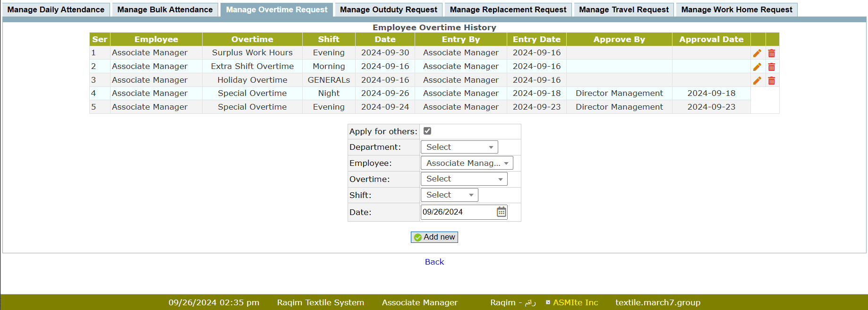868x310 pixels.
Task: Open the calendar date picker icon
Action: coord(501,212)
